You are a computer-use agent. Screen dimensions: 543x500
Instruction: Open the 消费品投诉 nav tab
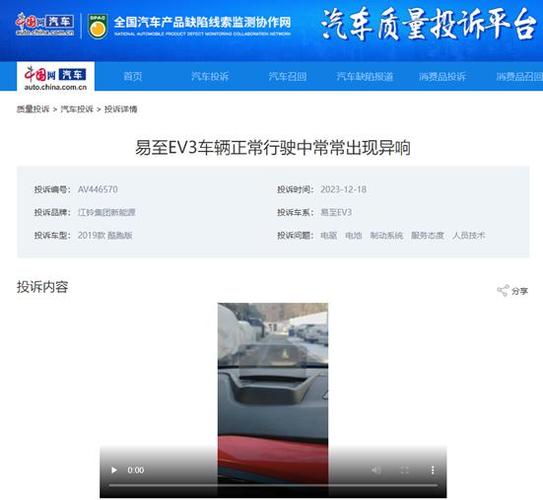pos(442,76)
